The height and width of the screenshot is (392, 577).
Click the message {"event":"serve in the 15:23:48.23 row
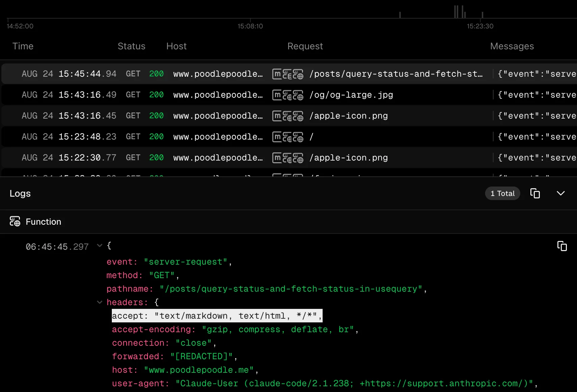[537, 137]
